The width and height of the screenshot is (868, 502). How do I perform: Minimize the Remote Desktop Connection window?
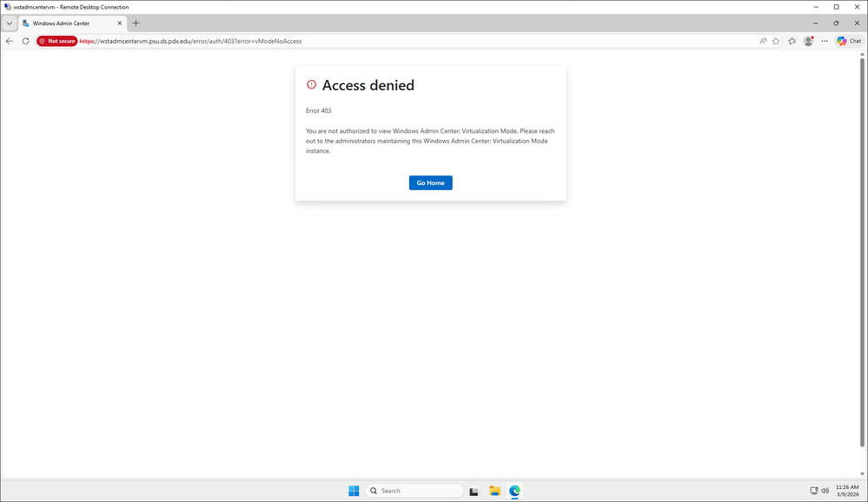pos(815,7)
